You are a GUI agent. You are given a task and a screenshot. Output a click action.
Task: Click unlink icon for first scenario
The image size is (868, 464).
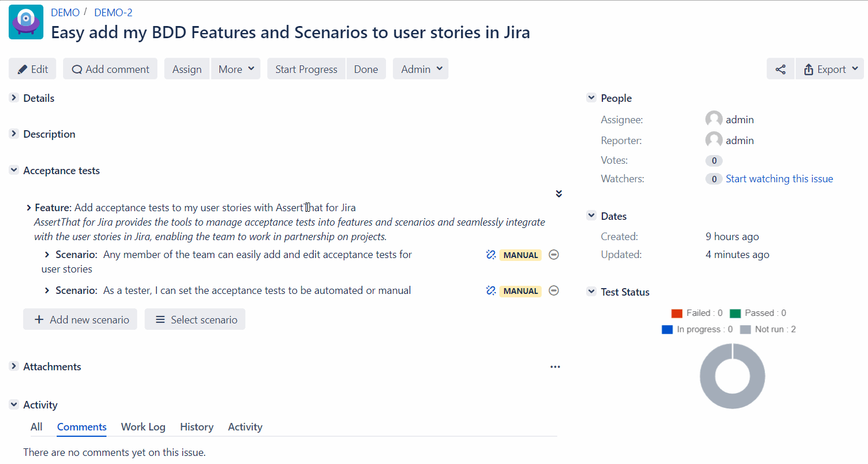(491, 255)
